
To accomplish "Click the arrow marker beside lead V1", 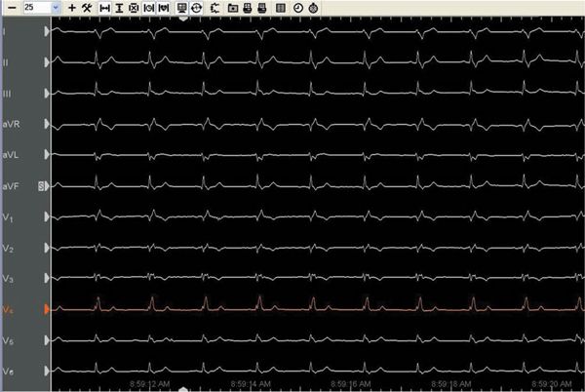I will 46,217.
